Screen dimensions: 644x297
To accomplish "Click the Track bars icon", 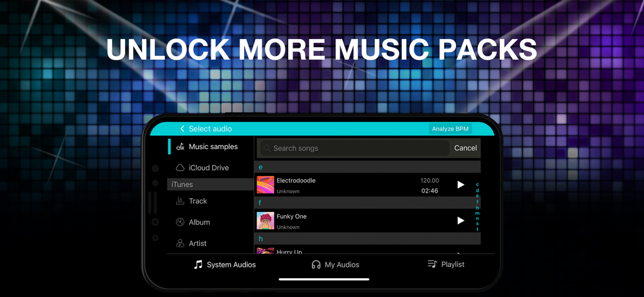I will 180,201.
